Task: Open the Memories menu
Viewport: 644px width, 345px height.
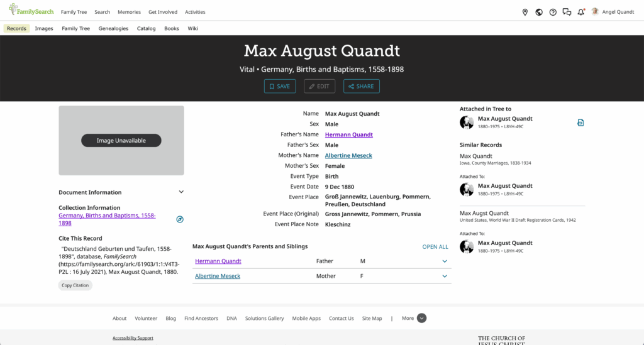Action: click(129, 12)
